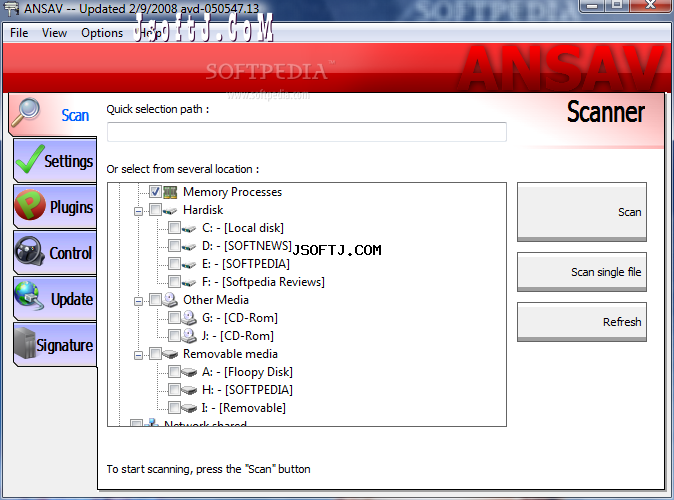Select the A: - [Floopy Disk] row
Image resolution: width=674 pixels, height=500 pixels.
pyautogui.click(x=247, y=371)
